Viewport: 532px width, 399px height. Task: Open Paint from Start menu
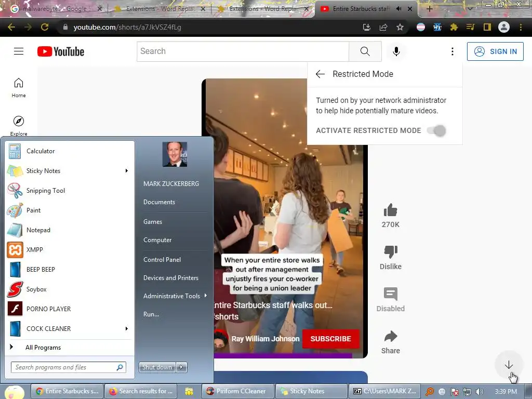69,210
